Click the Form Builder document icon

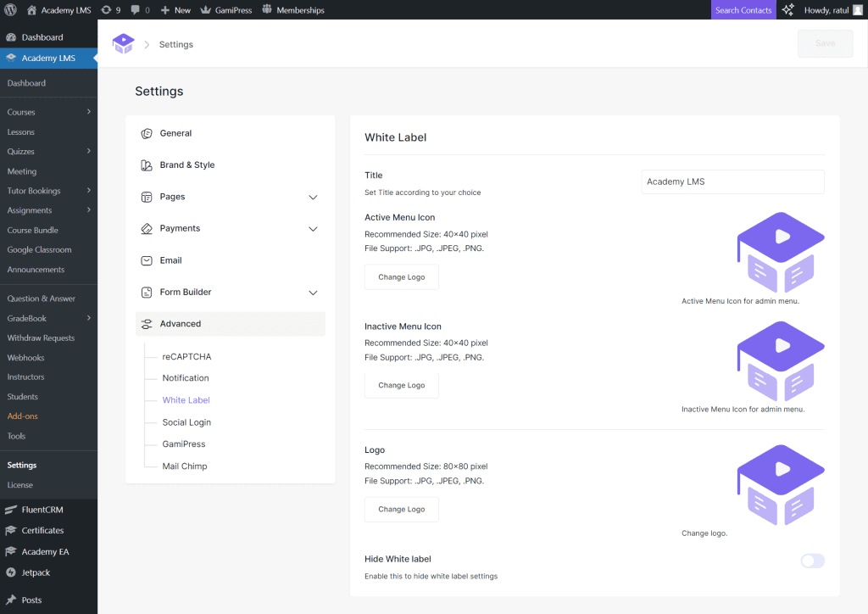click(x=149, y=292)
